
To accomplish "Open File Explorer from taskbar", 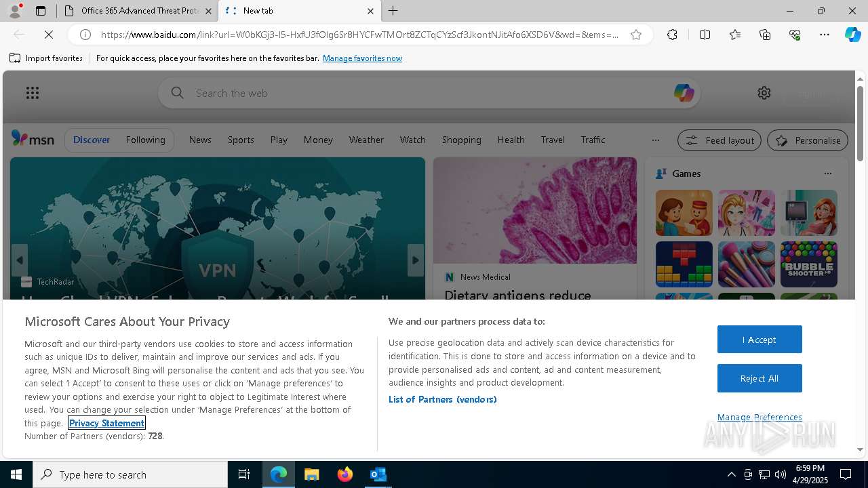I will pyautogui.click(x=312, y=474).
